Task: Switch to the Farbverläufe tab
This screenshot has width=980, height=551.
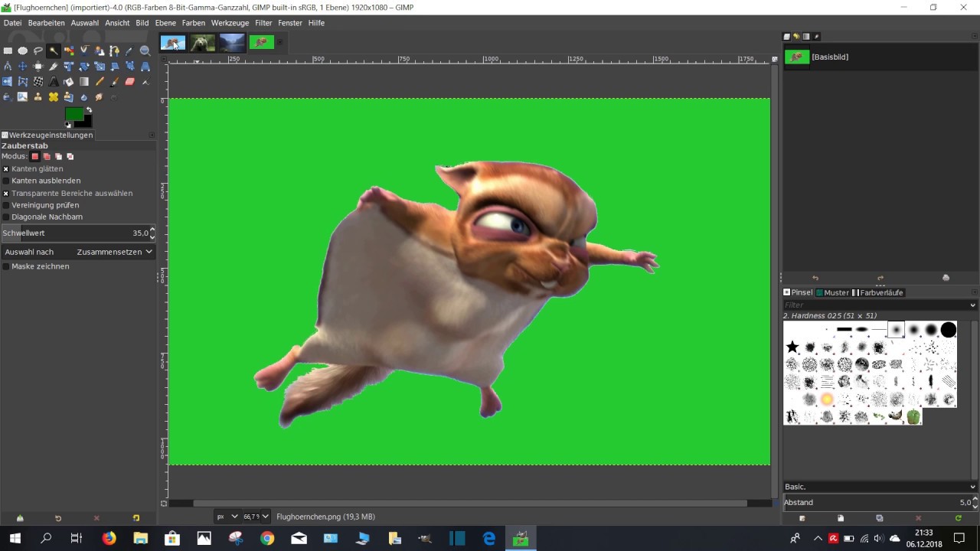Action: [877, 292]
